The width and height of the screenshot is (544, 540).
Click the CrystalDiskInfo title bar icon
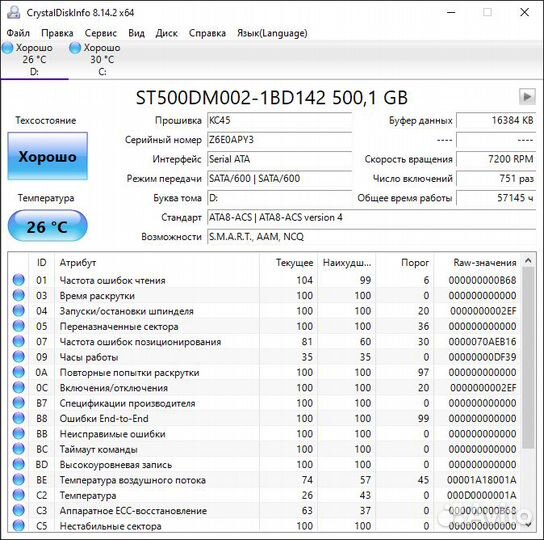[x=14, y=12]
